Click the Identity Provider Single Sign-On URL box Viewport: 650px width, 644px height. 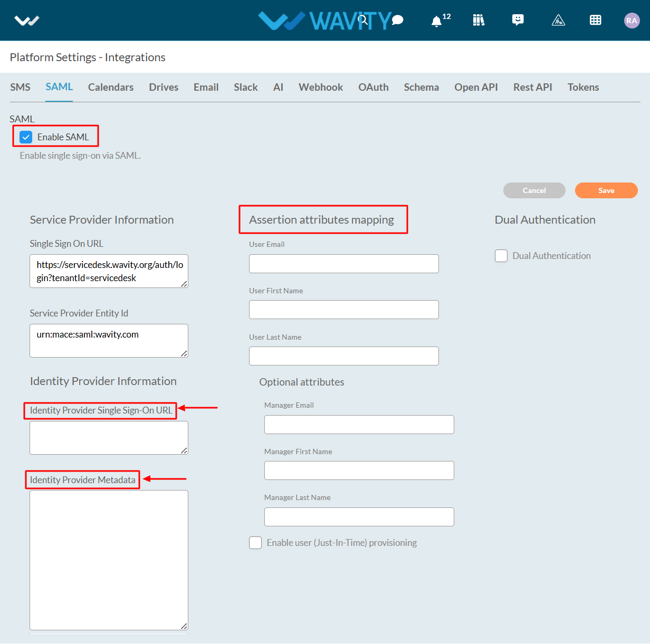click(109, 438)
